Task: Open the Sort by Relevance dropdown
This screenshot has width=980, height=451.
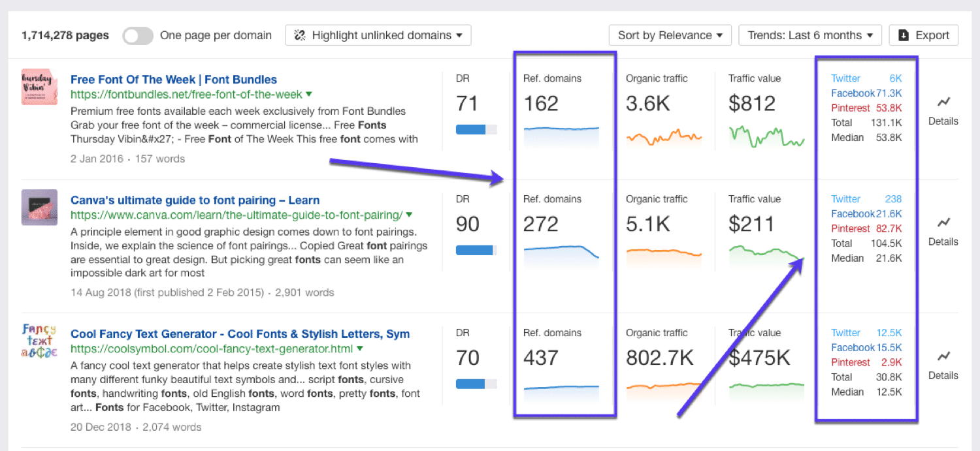Action: (x=670, y=35)
